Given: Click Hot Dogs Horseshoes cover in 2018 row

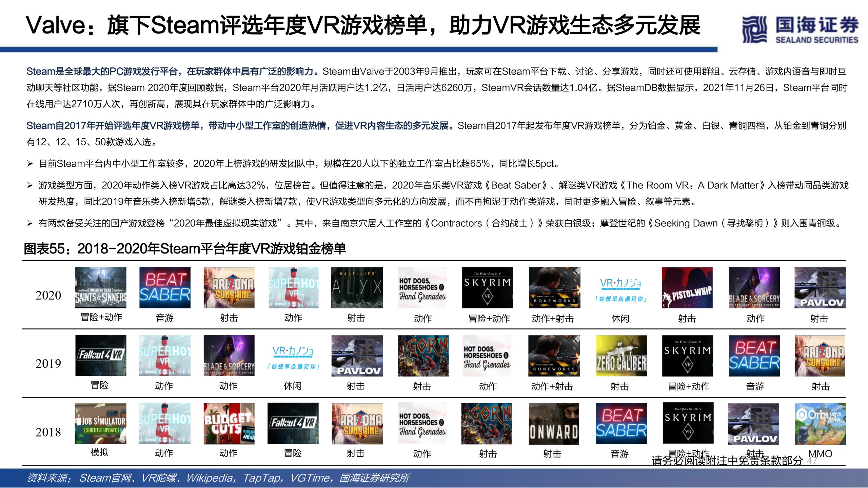Looking at the screenshot, I should pyautogui.click(x=422, y=423).
